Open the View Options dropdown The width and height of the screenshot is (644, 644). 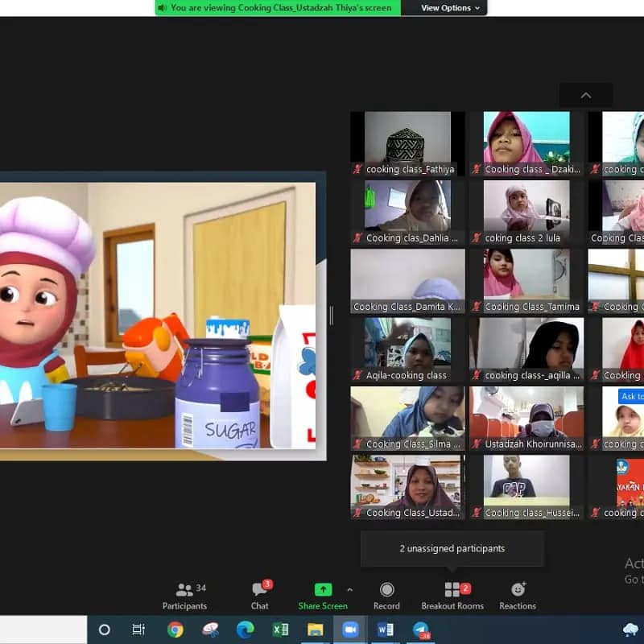[x=450, y=8]
